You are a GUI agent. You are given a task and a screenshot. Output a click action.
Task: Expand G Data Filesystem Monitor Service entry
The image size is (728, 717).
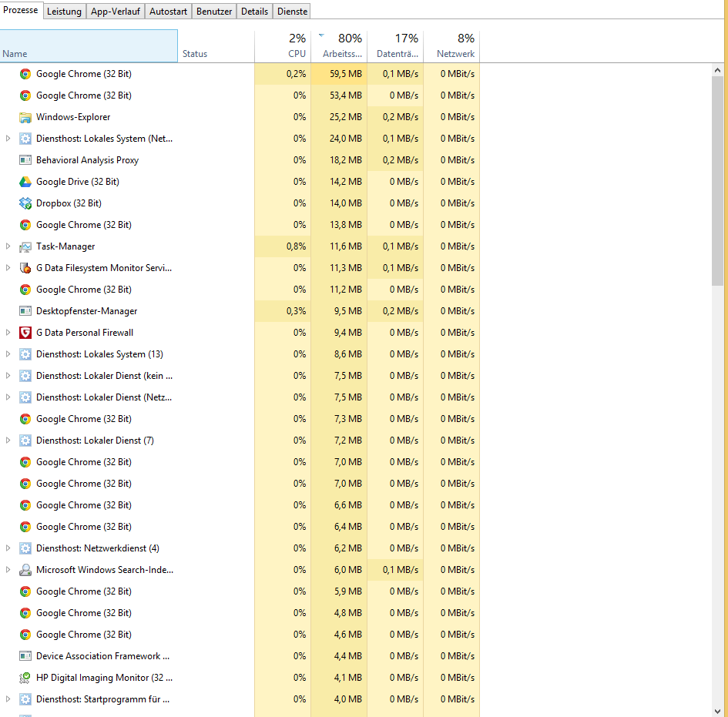[x=8, y=268]
